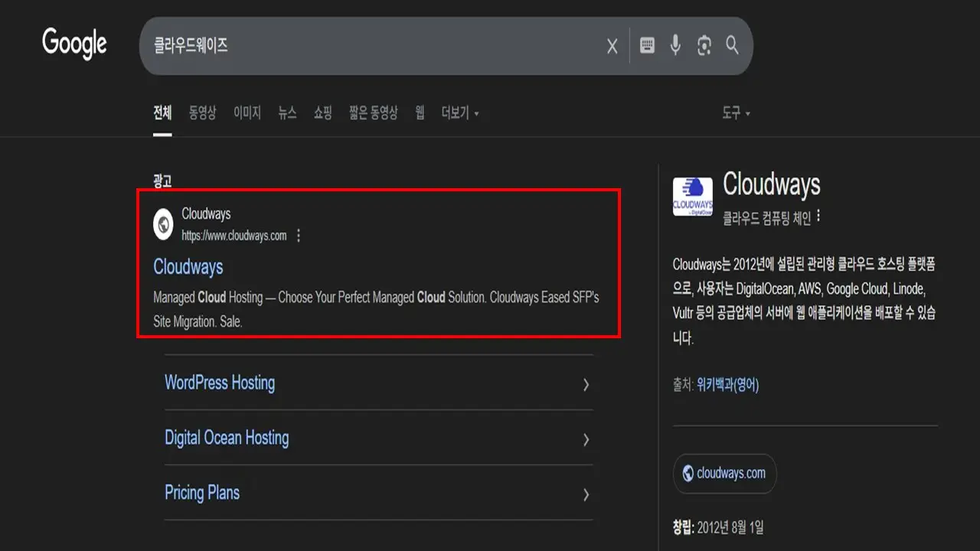
Task: Click the magnifier search icon
Action: tap(733, 45)
